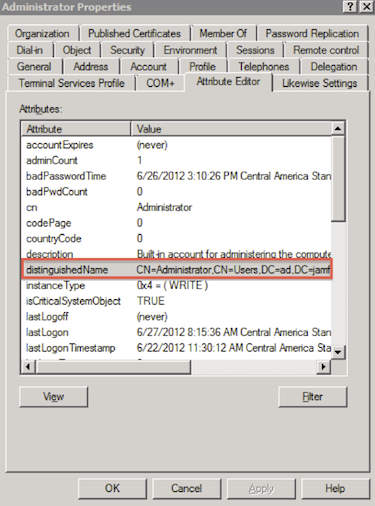Image resolution: width=375 pixels, height=506 pixels.
Task: Select the lastLogon attribute row
Action: coord(177,332)
